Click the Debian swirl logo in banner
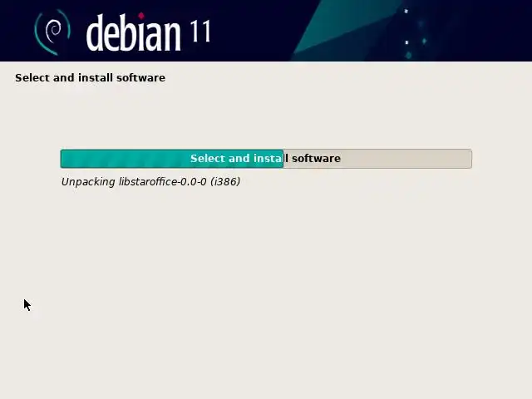The height and width of the screenshot is (399, 532). point(52,32)
